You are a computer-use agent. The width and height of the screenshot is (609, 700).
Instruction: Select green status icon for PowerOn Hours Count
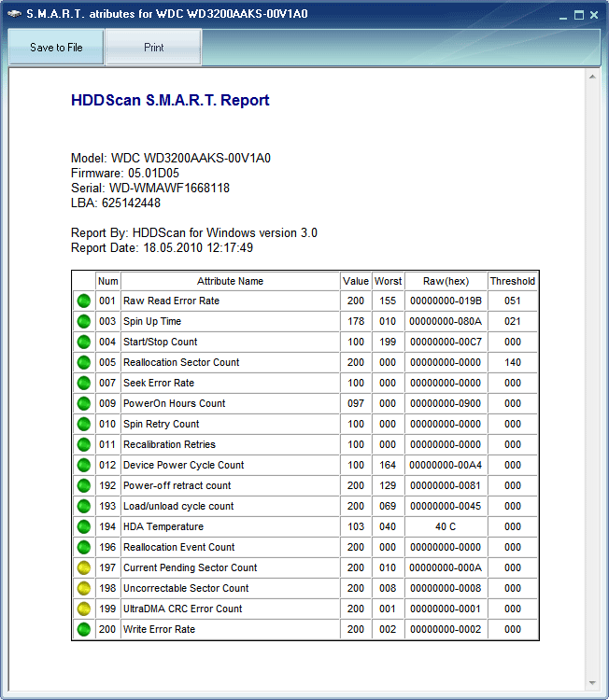tap(83, 403)
